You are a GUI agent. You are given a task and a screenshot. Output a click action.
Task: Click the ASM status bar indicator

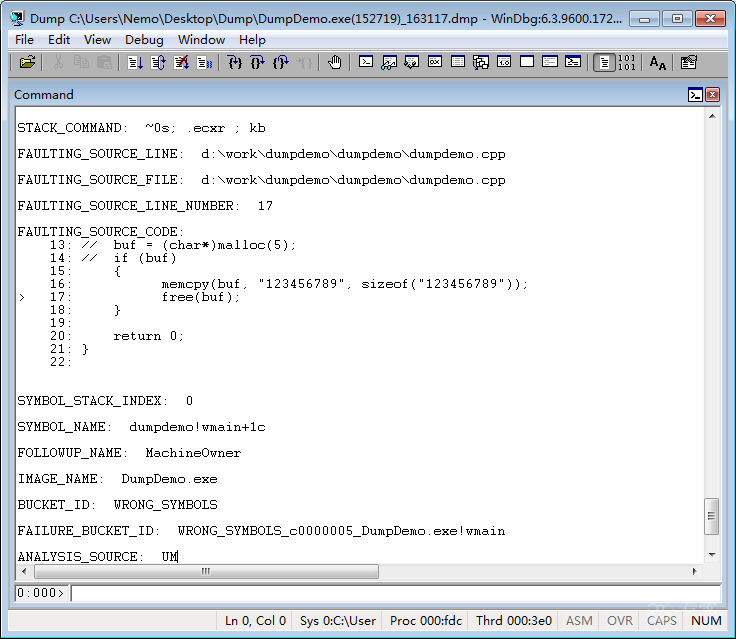579,621
